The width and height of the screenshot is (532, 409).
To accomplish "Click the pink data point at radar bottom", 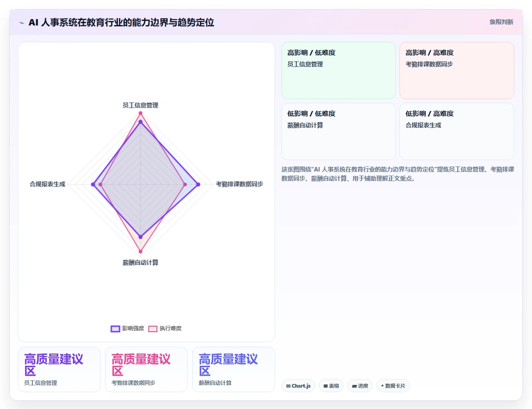I will [140, 252].
